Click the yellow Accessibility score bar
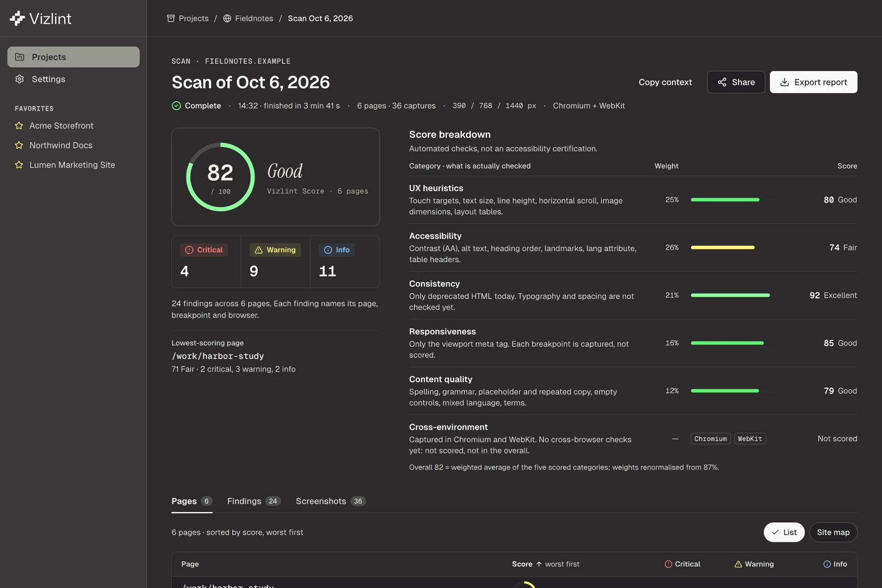This screenshot has width=882, height=588. coord(723,247)
